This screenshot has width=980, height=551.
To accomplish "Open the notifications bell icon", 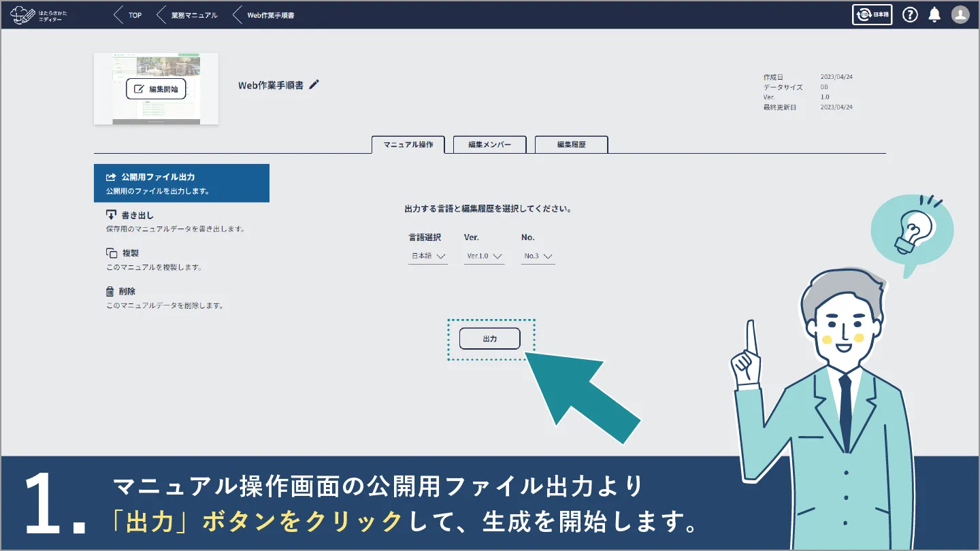I will (x=935, y=14).
